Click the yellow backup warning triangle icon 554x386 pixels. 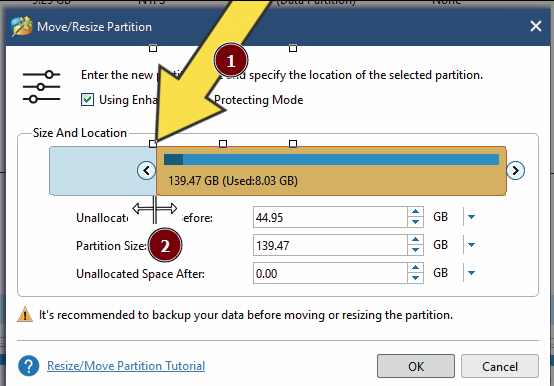(x=25, y=314)
